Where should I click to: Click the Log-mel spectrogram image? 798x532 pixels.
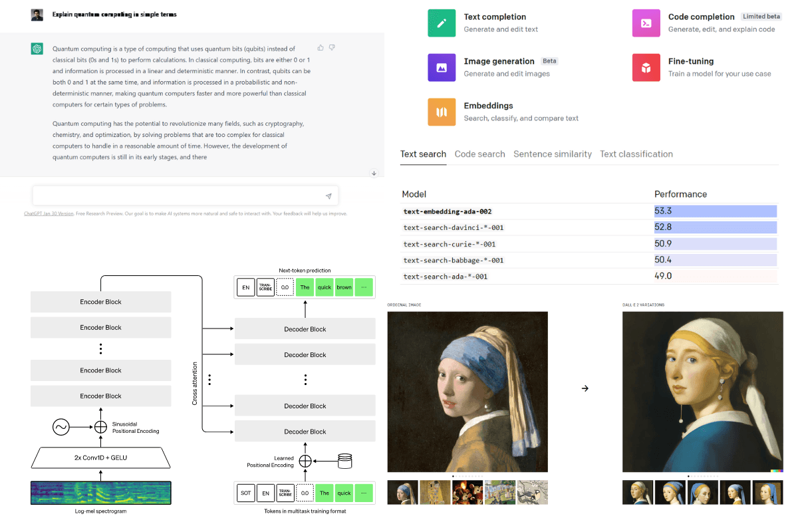100,493
